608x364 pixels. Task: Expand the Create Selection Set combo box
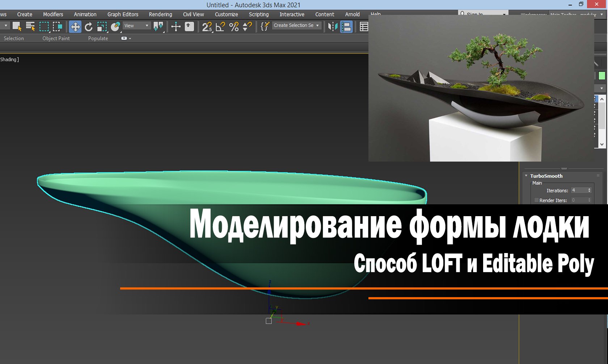(317, 26)
